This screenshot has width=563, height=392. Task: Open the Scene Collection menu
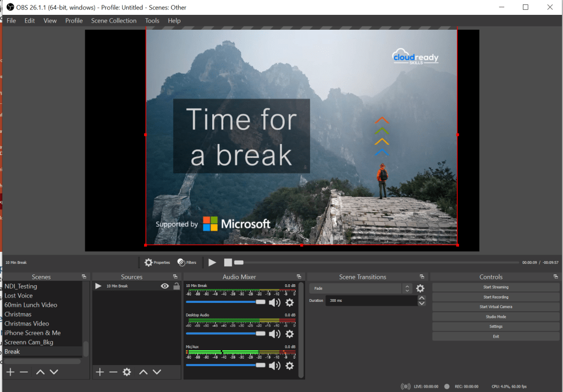[114, 21]
